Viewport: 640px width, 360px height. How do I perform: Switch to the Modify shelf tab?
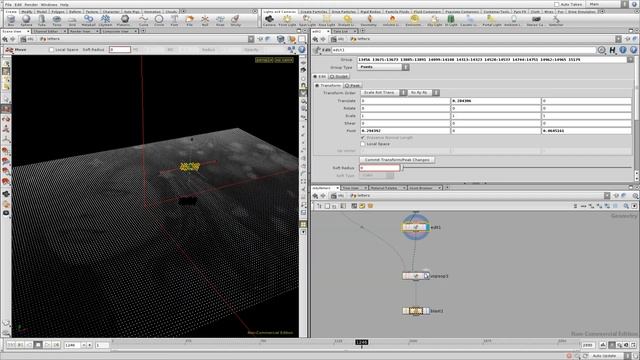[x=27, y=12]
